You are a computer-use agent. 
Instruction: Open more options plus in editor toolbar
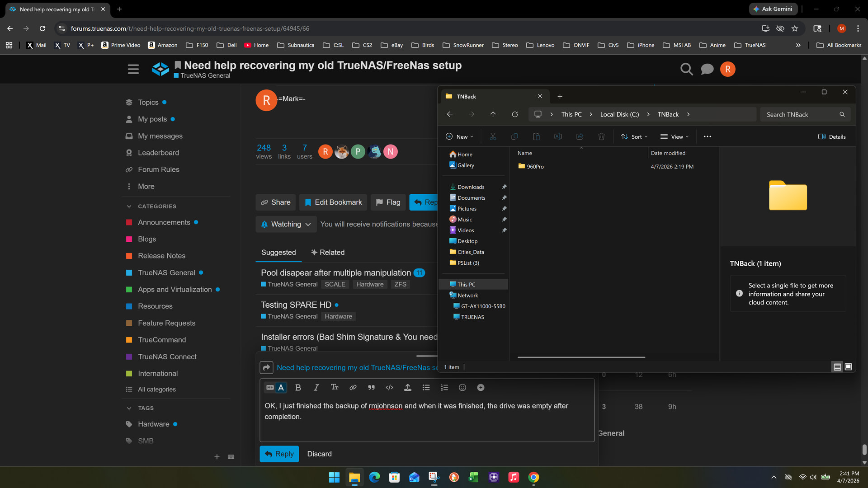(481, 387)
